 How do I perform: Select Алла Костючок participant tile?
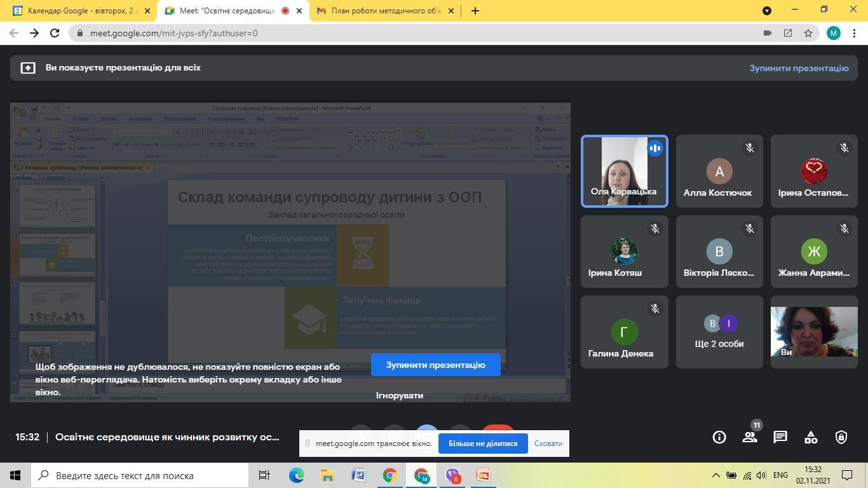(719, 171)
